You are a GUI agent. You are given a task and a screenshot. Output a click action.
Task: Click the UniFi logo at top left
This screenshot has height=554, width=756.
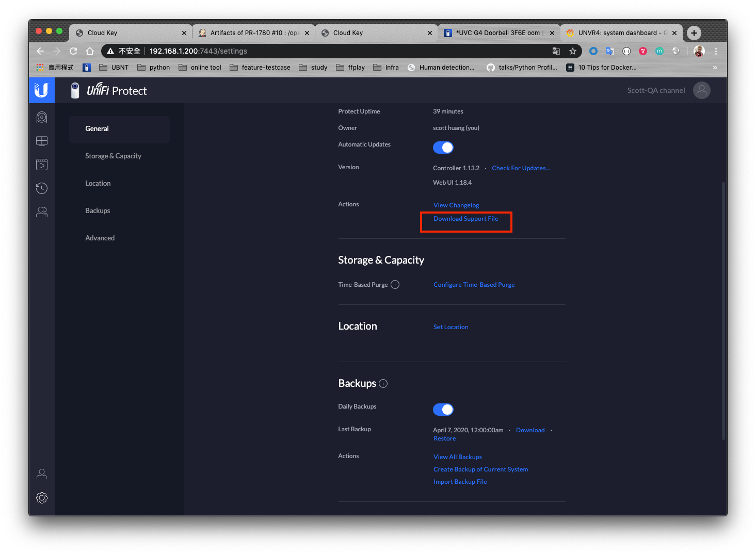[42, 90]
